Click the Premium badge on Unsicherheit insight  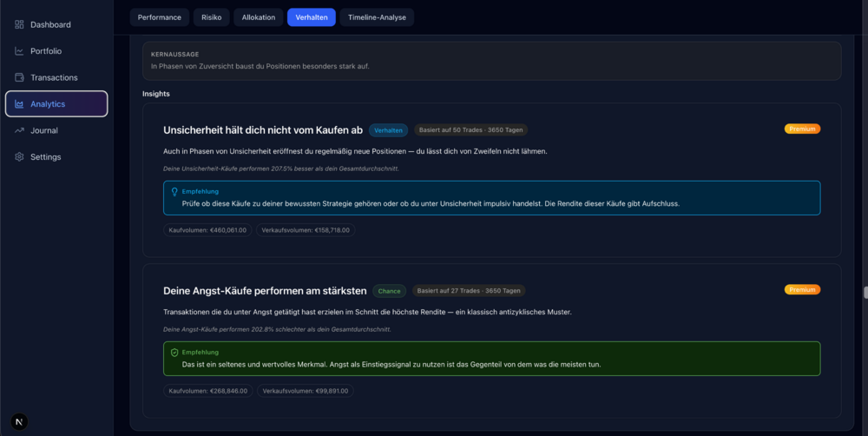pyautogui.click(x=802, y=129)
